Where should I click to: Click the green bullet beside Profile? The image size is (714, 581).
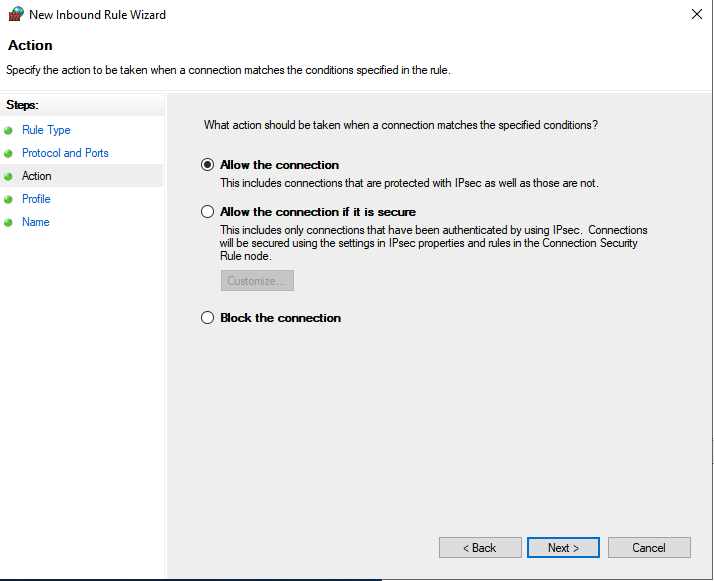[8, 199]
